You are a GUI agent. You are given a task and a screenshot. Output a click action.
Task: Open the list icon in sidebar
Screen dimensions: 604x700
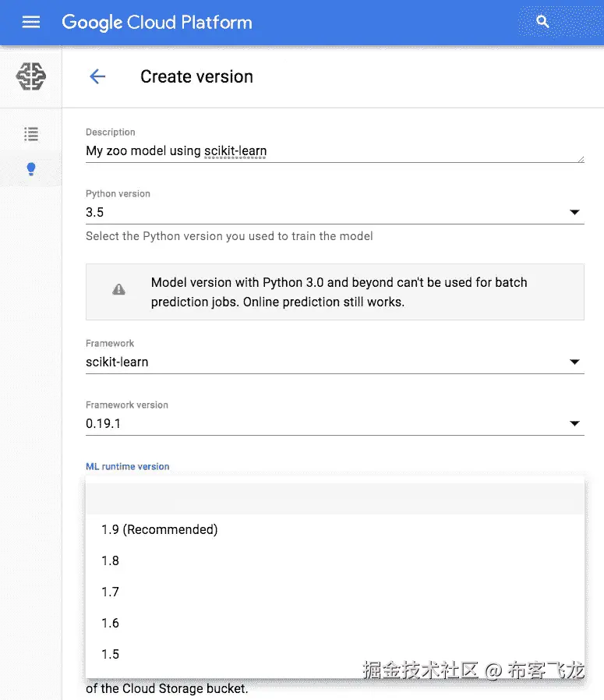click(31, 134)
